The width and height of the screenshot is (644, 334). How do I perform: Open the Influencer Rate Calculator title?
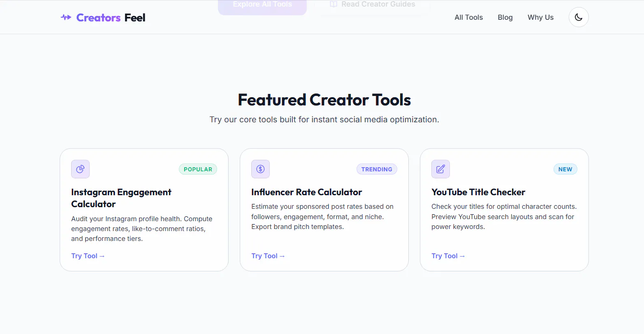307,192
